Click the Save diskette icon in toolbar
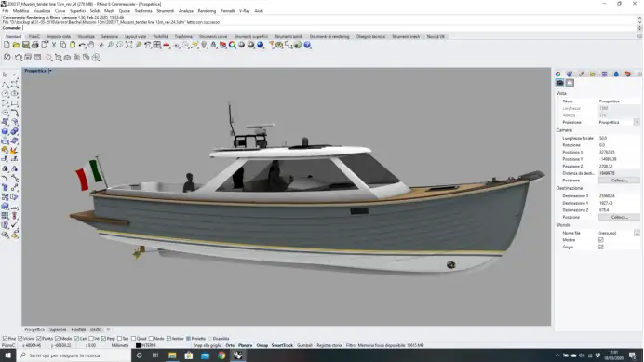 (x=25, y=46)
